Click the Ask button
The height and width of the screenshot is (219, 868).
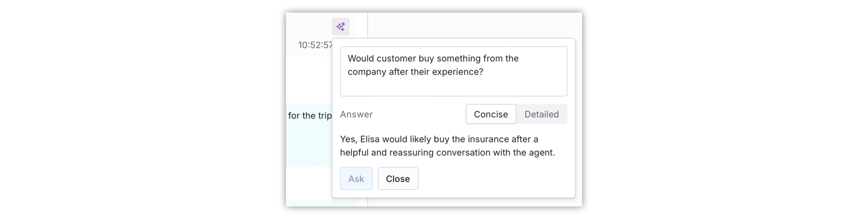pyautogui.click(x=356, y=179)
